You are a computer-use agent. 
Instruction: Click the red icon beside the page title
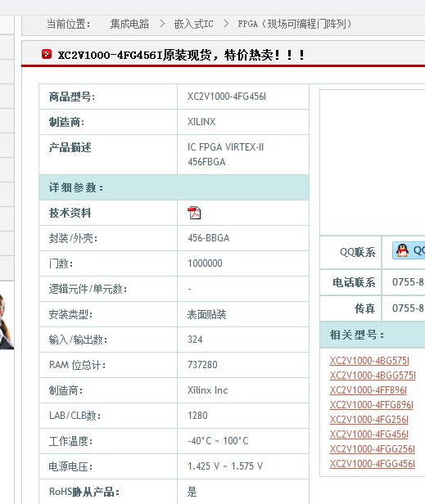[x=47, y=54]
